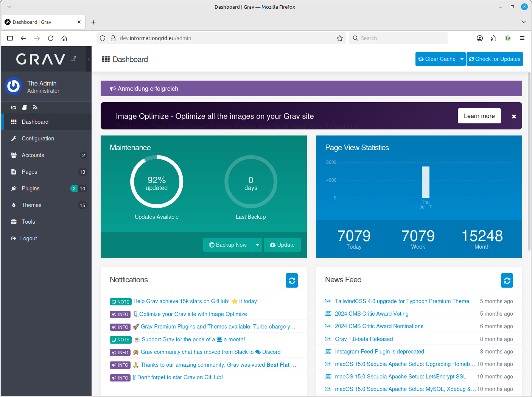532x397 pixels.
Task: Click the retweet-arrows icon in the sidebar quick tray
Action: [x=14, y=107]
